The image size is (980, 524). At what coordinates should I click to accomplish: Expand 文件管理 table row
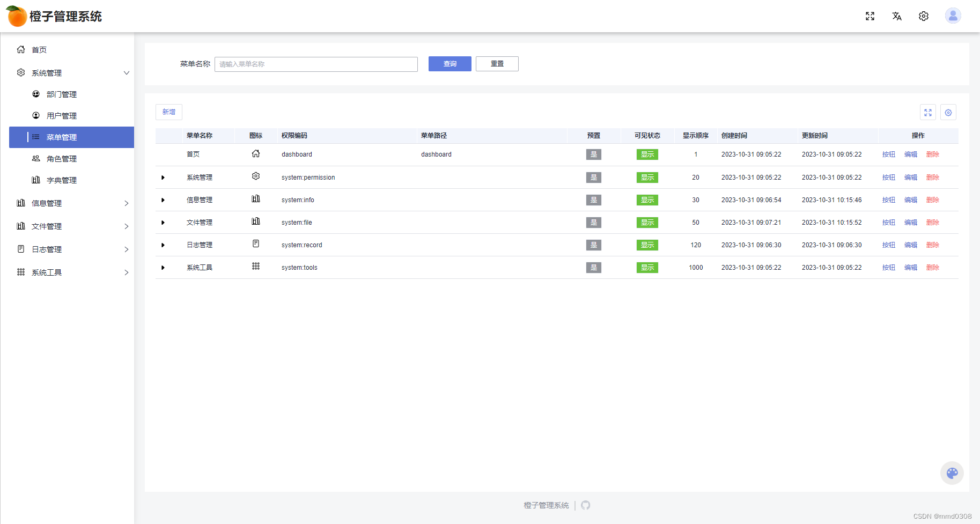click(163, 223)
